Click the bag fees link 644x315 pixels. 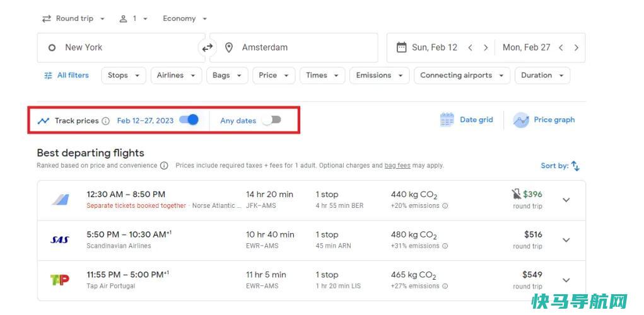click(397, 166)
